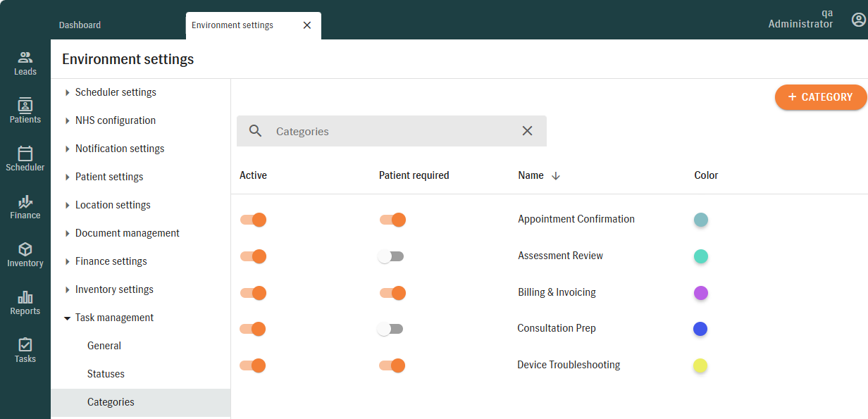Enable Patient required for Assessment Review
The width and height of the screenshot is (868, 419).
pyautogui.click(x=391, y=256)
